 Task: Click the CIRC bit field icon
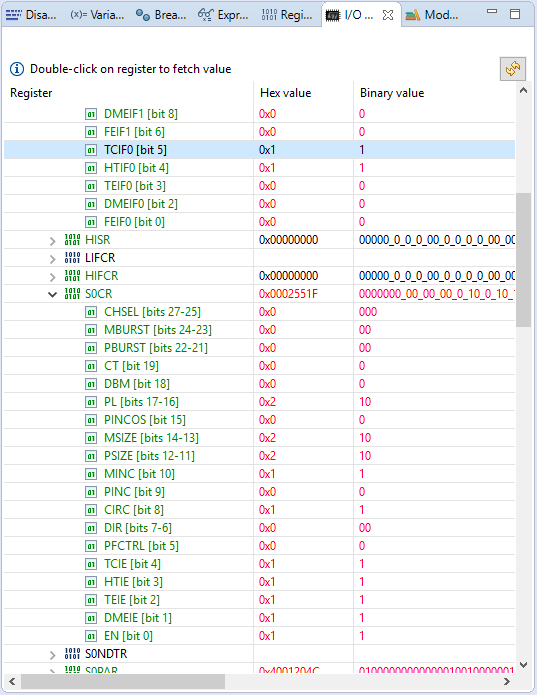point(91,510)
